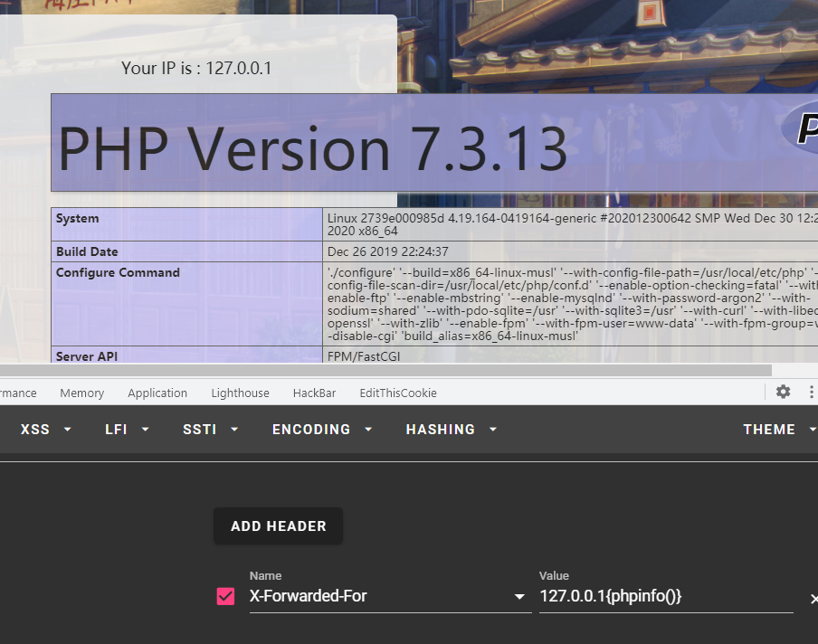
Task: Switch to the Memory tab
Action: [x=81, y=393]
